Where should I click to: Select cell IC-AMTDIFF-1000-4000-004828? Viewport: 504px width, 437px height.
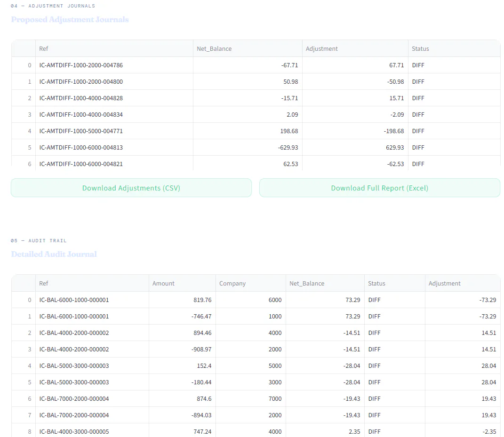pyautogui.click(x=114, y=98)
